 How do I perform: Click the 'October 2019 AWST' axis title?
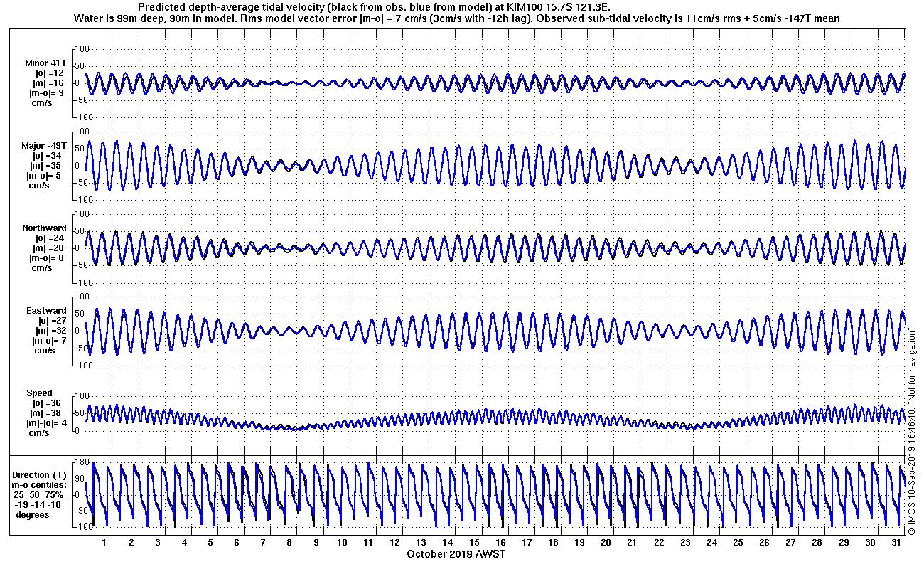456,553
